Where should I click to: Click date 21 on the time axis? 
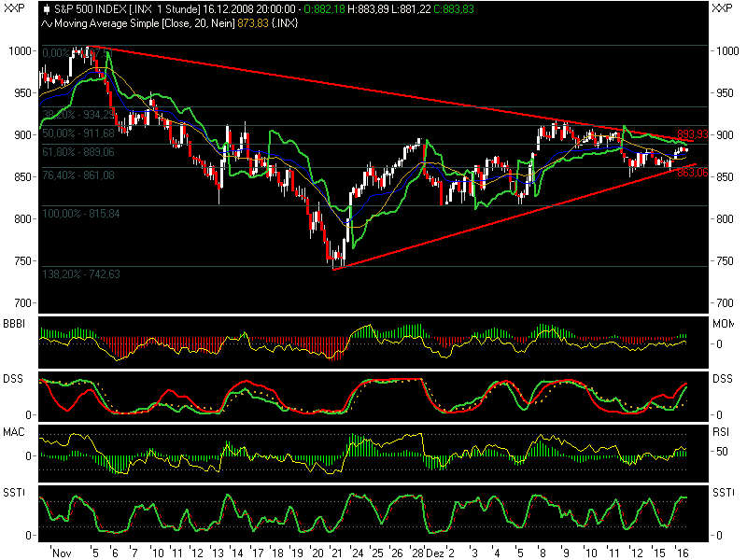coord(337,553)
